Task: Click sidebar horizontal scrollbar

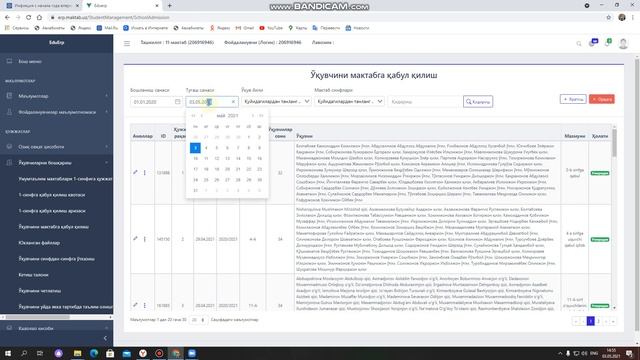Action: coord(38,317)
